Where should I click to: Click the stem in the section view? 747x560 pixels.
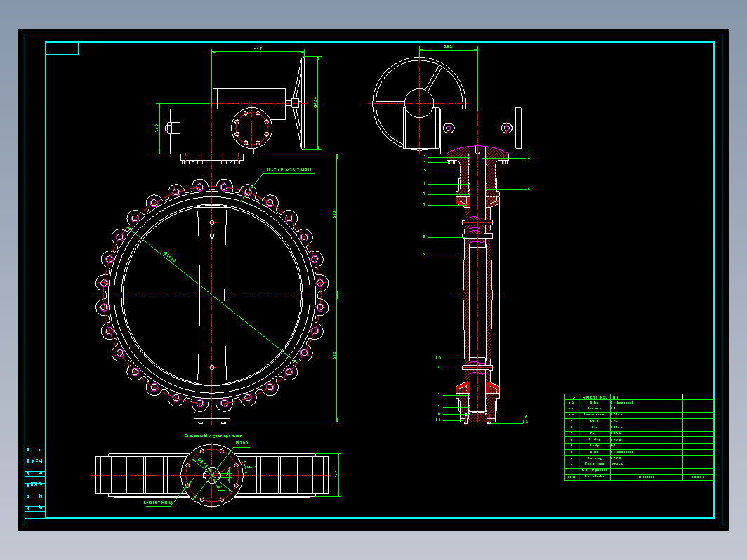pos(477,295)
